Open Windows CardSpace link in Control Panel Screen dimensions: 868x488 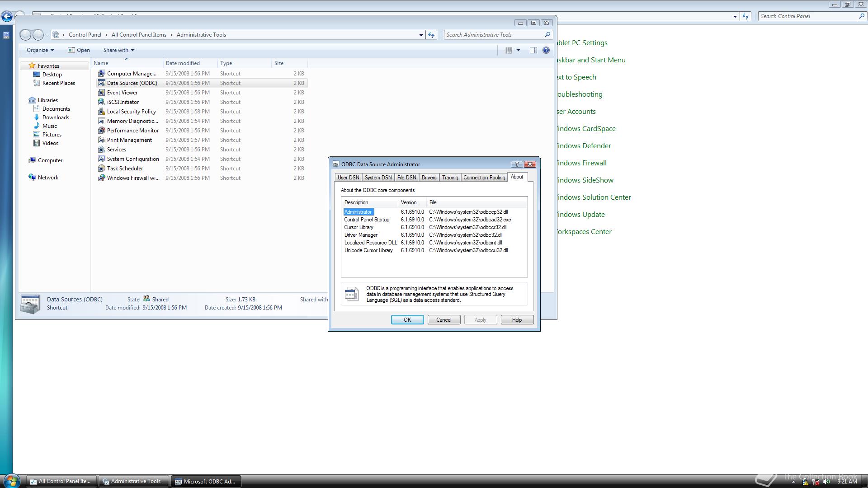pyautogui.click(x=586, y=128)
